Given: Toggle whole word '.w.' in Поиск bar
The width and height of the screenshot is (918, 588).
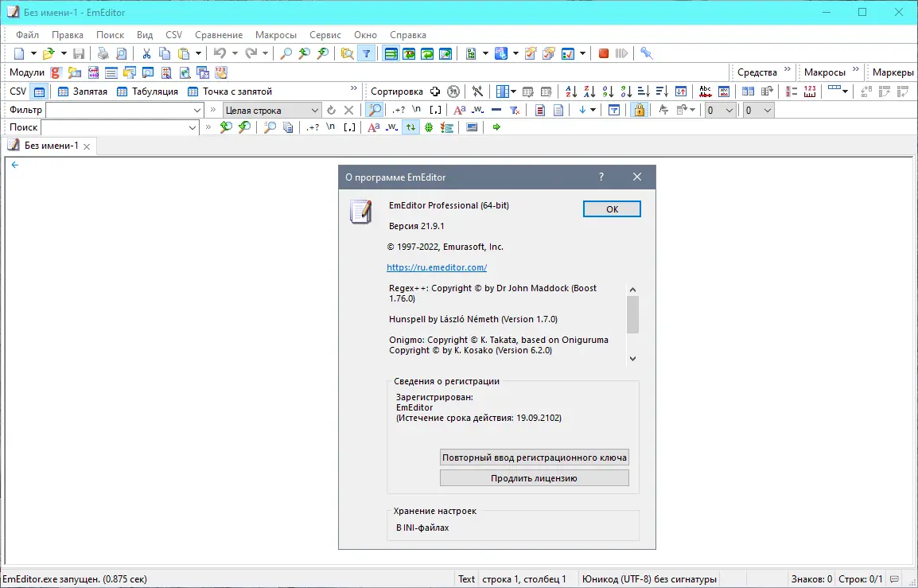Looking at the screenshot, I should pyautogui.click(x=391, y=127).
